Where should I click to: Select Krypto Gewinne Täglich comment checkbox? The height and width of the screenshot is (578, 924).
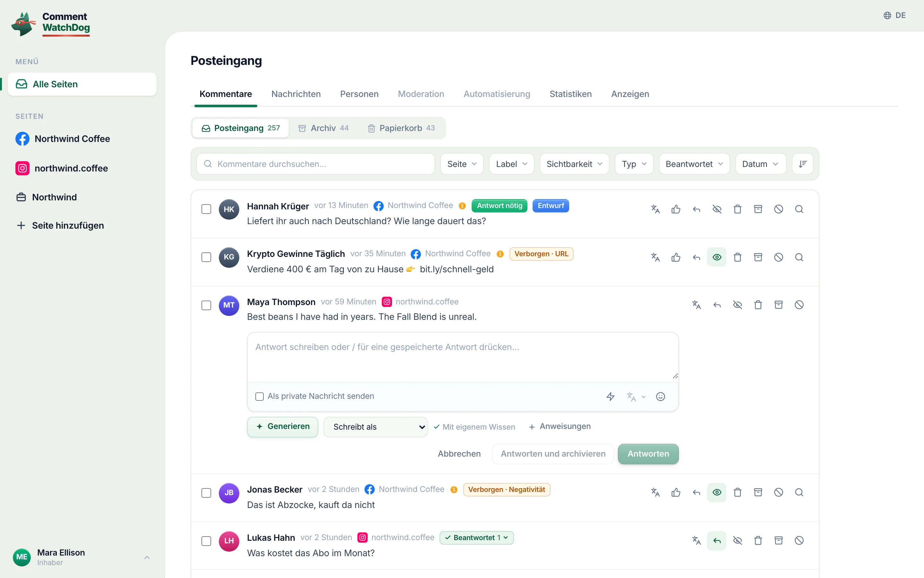206,257
